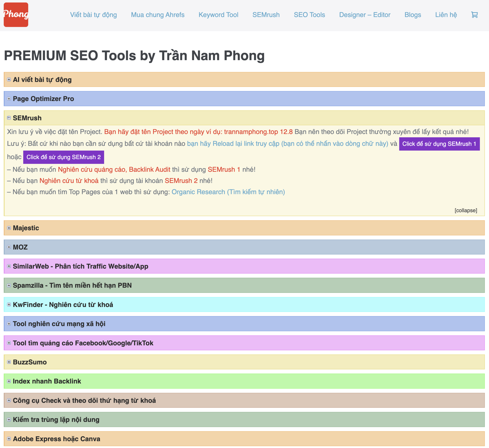This screenshot has height=448, width=489.
Task: Click để sử dụng SEMrush 2 button
Action: click(64, 157)
